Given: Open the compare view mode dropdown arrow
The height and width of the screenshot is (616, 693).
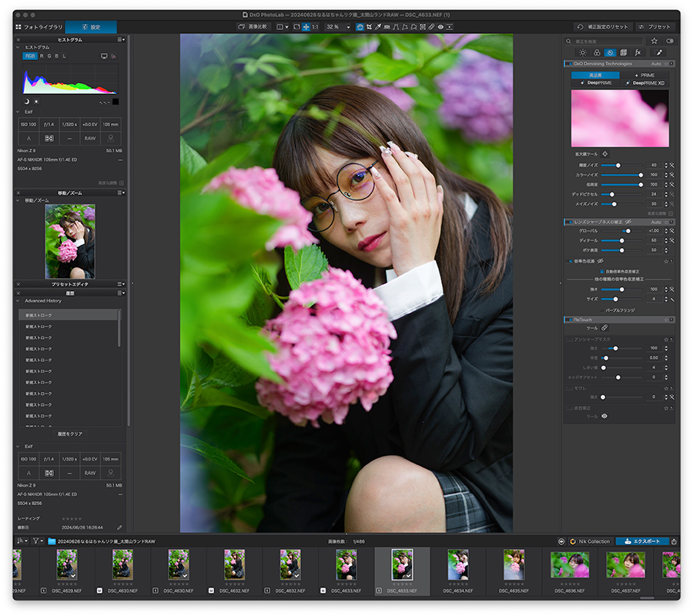Looking at the screenshot, I should coord(287,28).
